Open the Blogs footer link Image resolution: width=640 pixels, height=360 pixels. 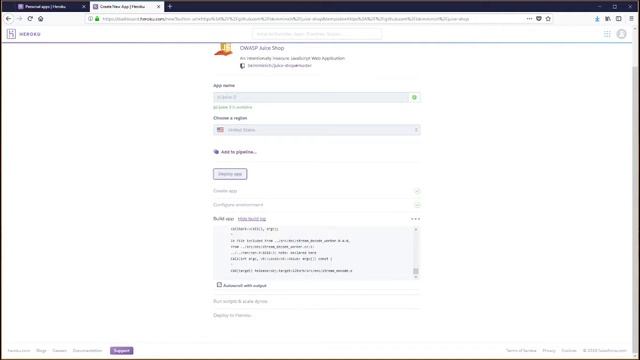[41, 351]
